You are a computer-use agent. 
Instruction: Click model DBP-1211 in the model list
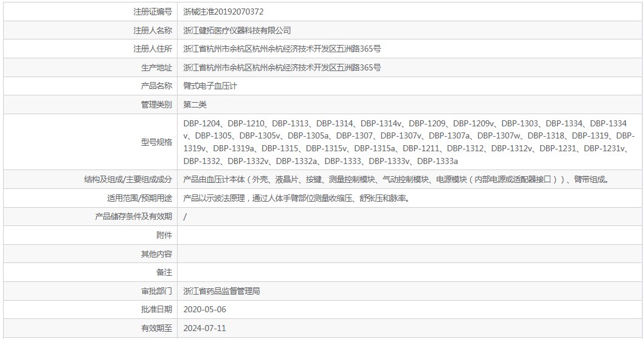click(x=421, y=148)
